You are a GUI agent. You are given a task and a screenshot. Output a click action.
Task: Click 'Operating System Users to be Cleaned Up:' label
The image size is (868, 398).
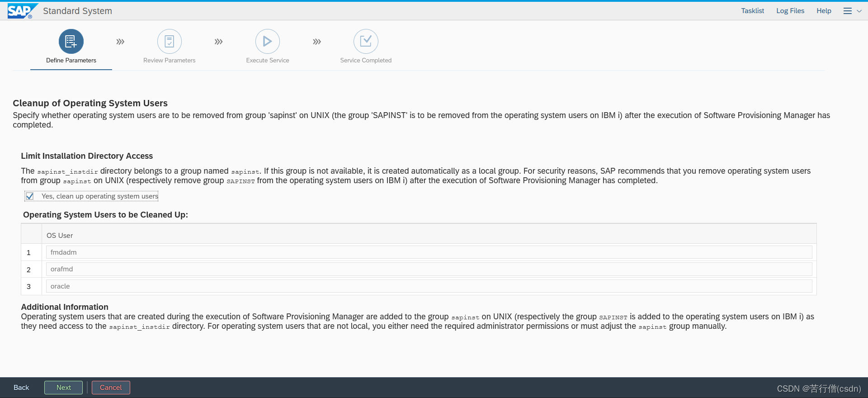[105, 215]
